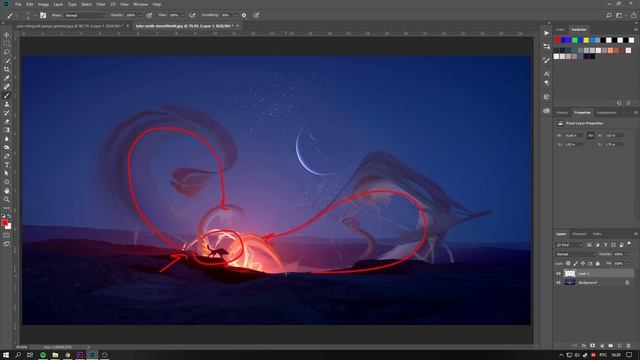Select the Brush tool in toolbox
This screenshot has width=640, height=360.
(x=7, y=96)
